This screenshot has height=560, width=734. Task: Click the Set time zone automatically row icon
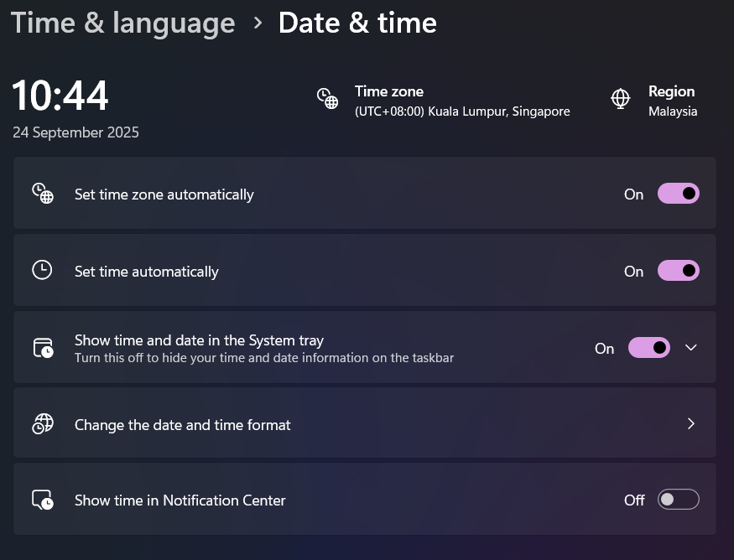[x=42, y=194]
